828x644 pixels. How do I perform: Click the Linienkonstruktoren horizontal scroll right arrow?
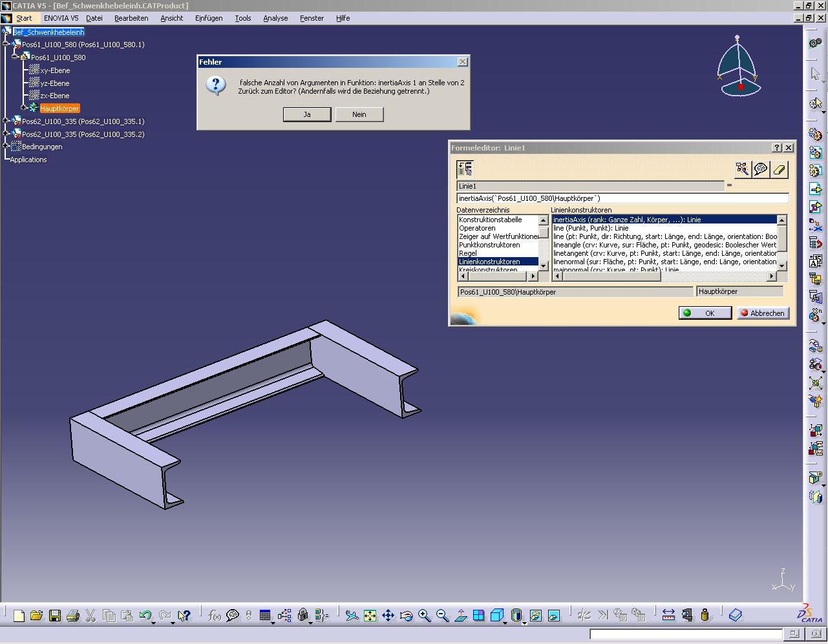coord(771,276)
